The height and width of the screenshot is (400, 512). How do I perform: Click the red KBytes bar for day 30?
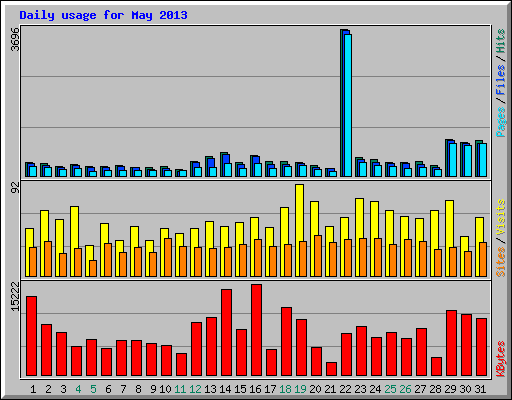[466, 345]
